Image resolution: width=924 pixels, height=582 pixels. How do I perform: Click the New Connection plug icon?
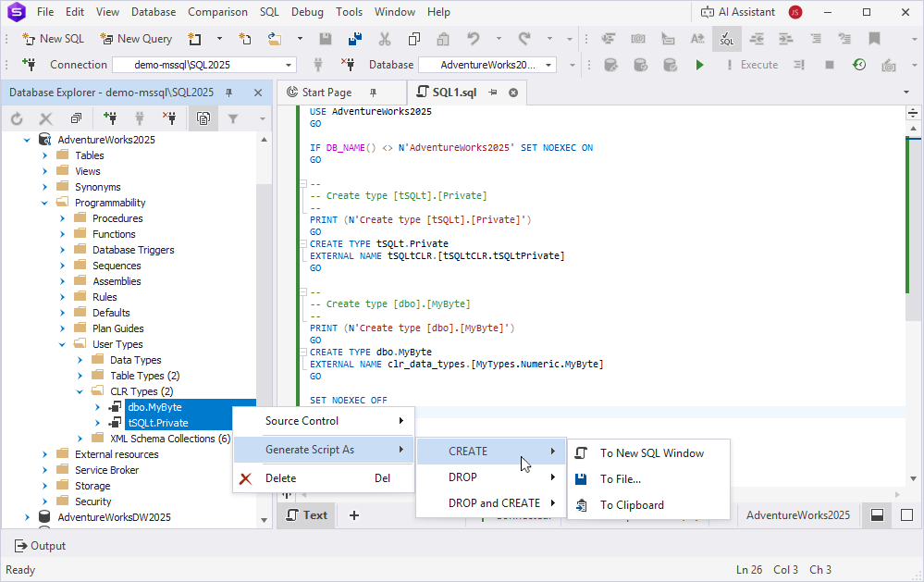coord(29,64)
